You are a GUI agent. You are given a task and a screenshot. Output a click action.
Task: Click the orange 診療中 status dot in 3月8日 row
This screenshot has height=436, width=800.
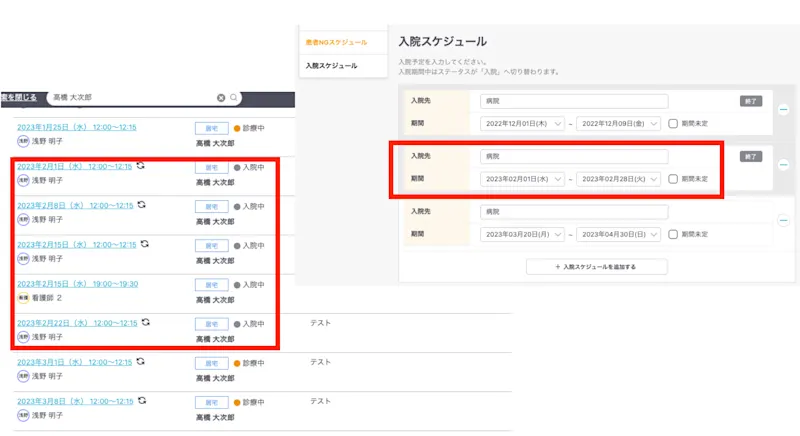click(x=237, y=403)
